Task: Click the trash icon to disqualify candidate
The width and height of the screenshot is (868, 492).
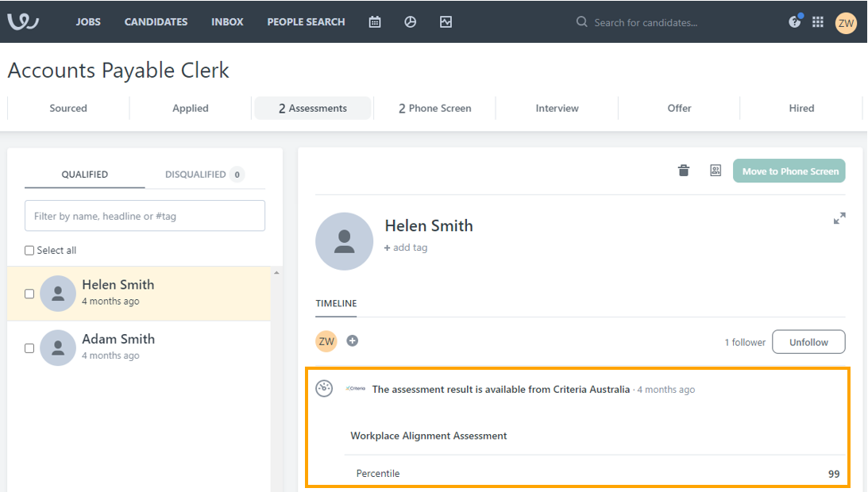Action: (684, 171)
